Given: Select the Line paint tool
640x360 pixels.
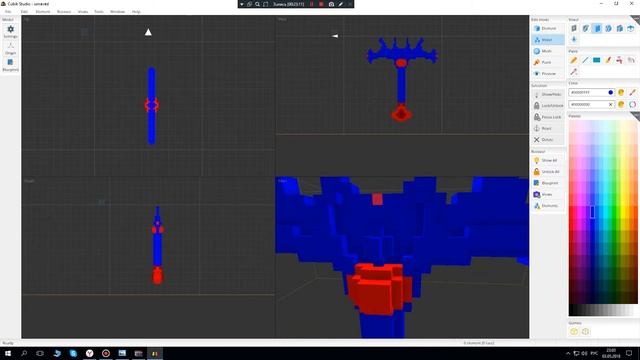Looking at the screenshot, I should (585, 60).
